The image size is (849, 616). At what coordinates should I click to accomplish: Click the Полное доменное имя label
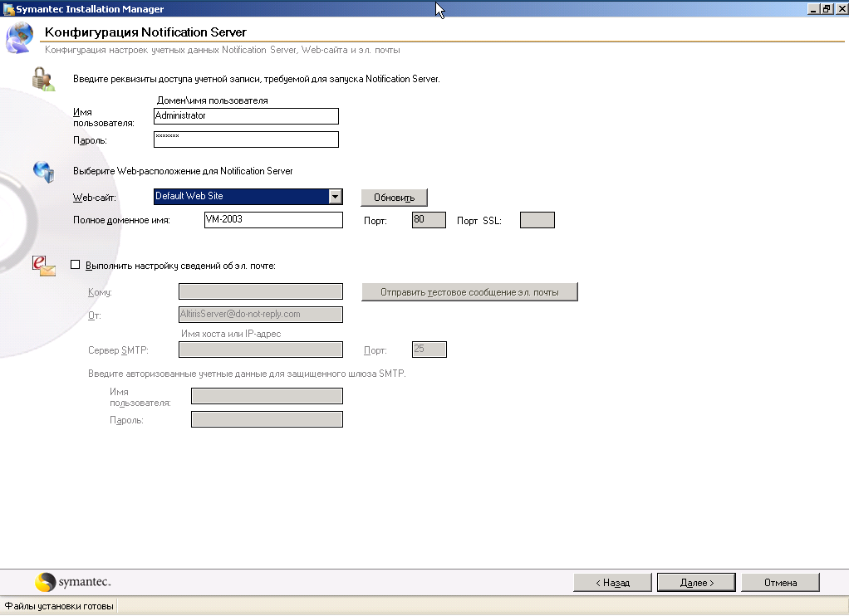coord(121,220)
